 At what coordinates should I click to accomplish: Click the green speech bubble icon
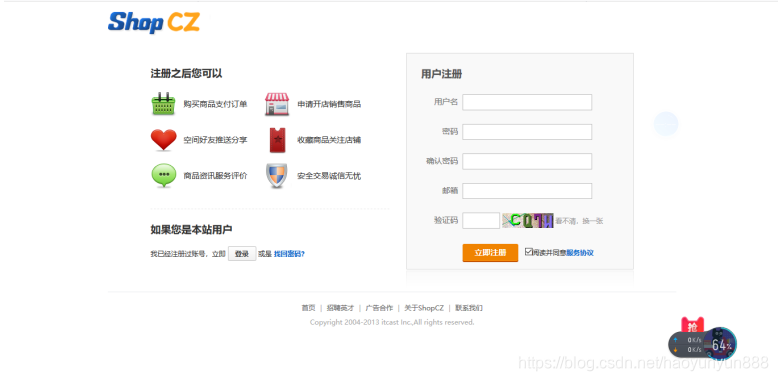coord(164,176)
